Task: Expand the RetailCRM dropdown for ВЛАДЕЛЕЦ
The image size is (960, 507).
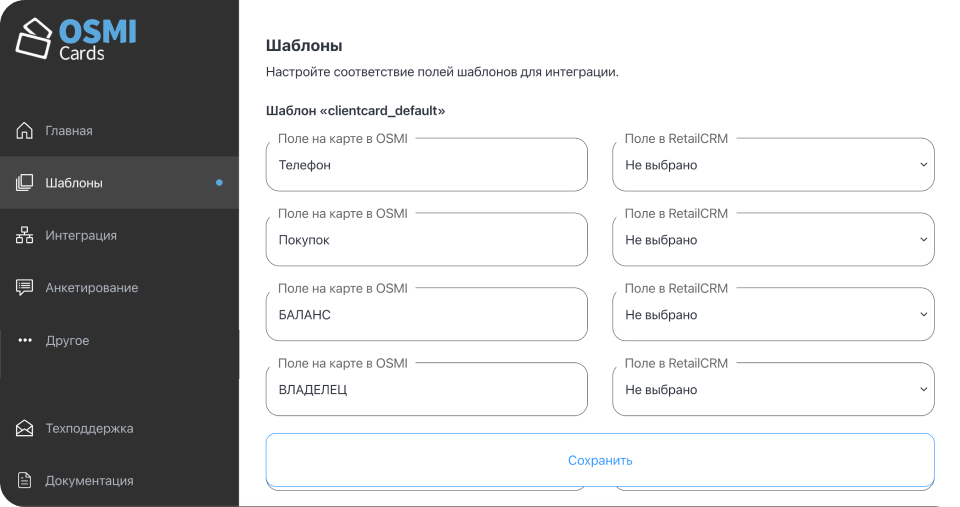Action: pos(773,390)
